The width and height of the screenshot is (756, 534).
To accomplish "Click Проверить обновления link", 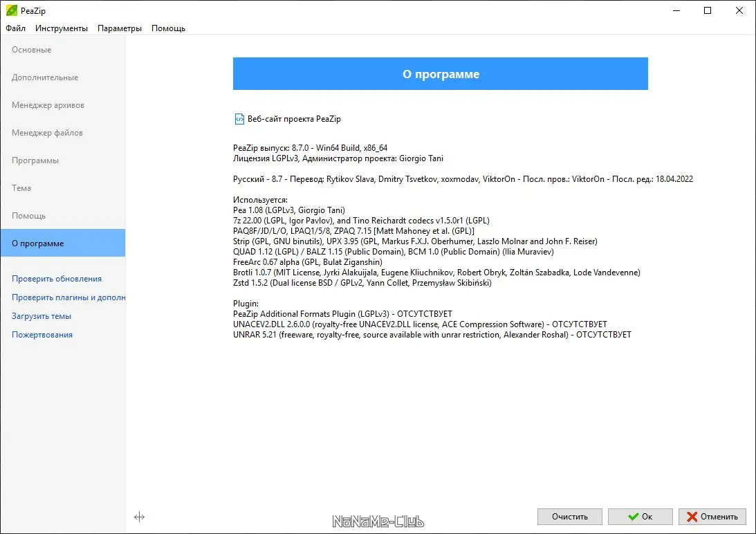I will [x=57, y=279].
